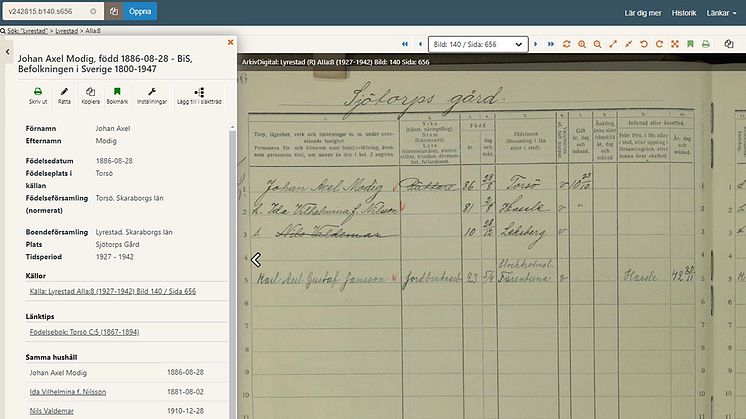The width and height of the screenshot is (746, 419).
Task: Refresh the image view
Action: [x=566, y=44]
